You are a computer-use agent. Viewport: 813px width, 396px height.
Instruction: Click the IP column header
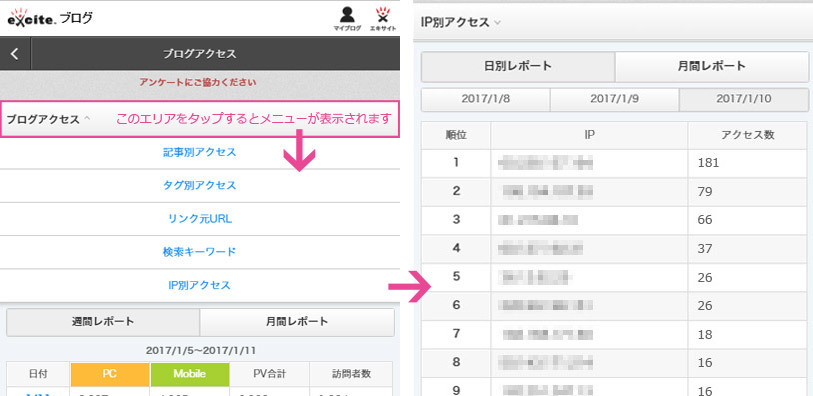(x=589, y=135)
